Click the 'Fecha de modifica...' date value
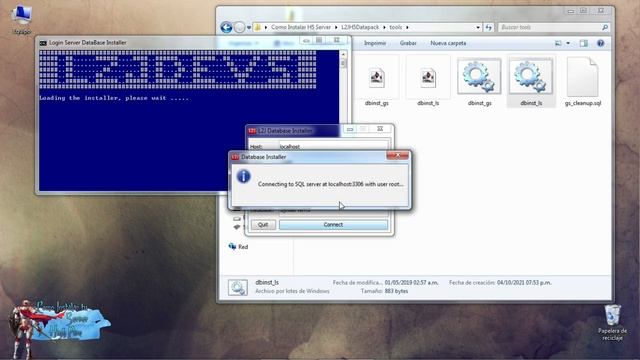 (x=411, y=282)
